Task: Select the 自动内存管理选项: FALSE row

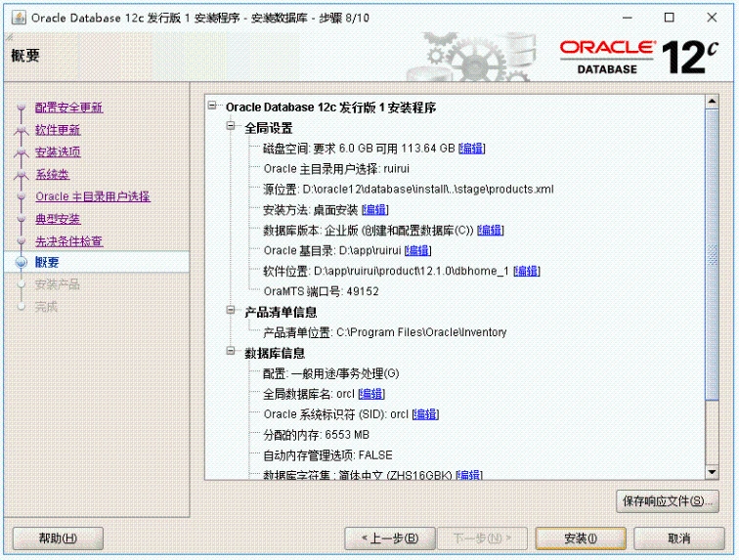Action: (327, 454)
